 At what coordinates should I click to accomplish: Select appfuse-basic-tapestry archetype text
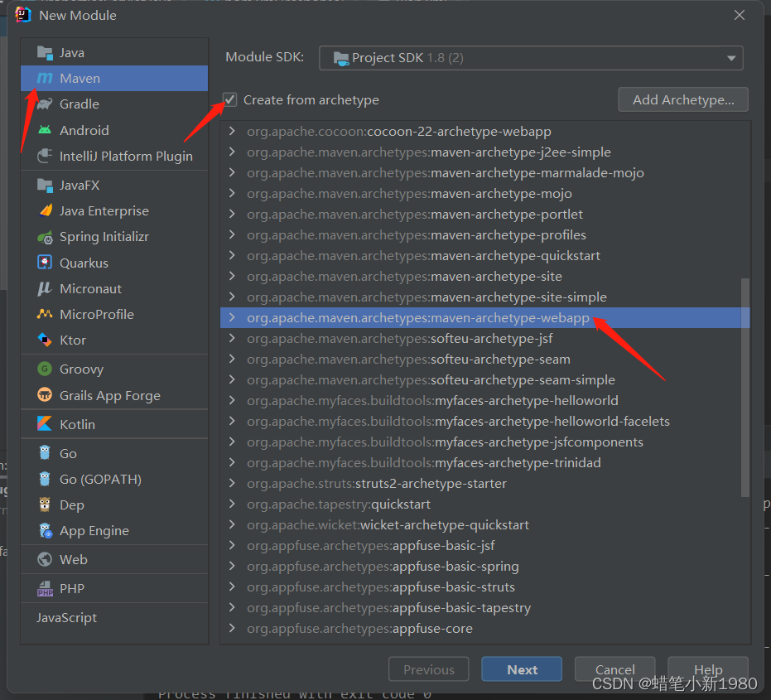tap(389, 608)
